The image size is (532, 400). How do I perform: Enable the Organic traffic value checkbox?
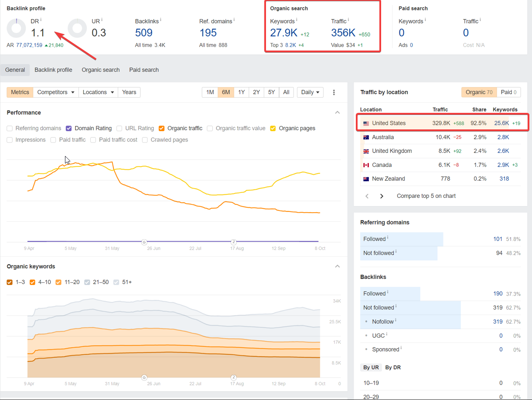click(x=210, y=129)
